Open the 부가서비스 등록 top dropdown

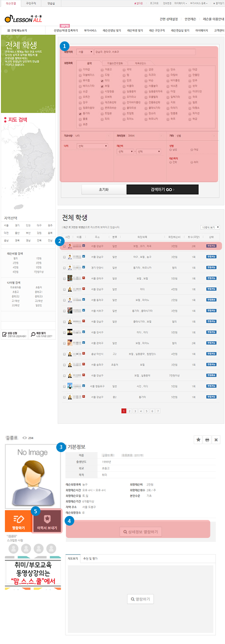point(200,3)
